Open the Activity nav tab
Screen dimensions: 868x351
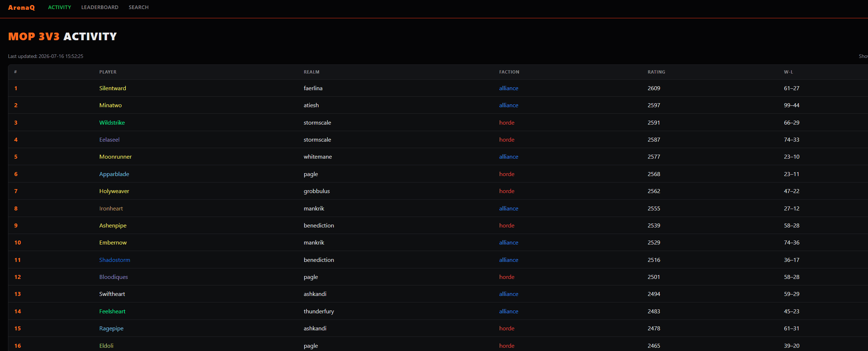pos(59,7)
